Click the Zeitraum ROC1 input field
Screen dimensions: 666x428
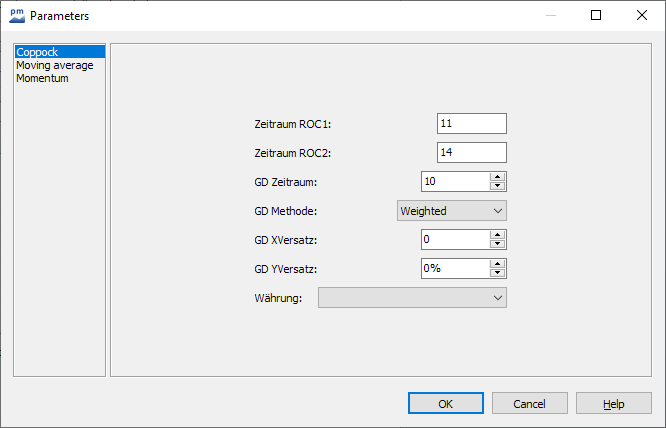coord(471,123)
